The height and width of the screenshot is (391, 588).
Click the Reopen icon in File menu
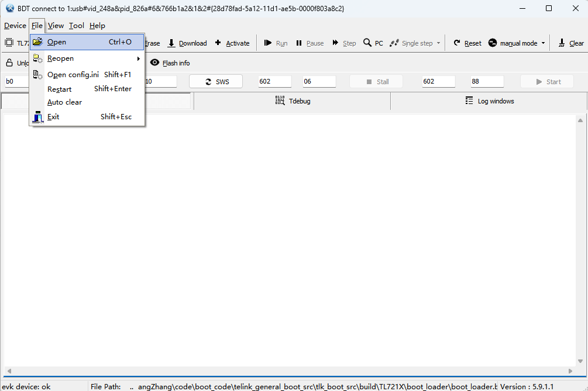coord(37,58)
